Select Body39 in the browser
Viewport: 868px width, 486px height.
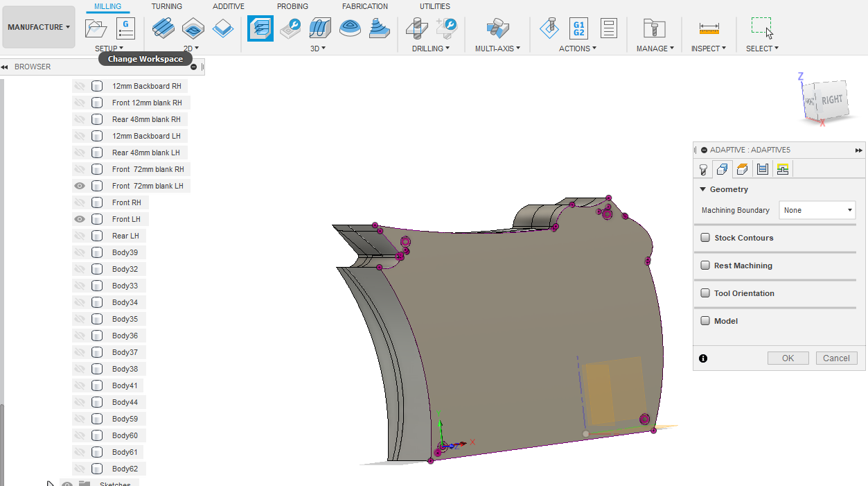tap(125, 252)
